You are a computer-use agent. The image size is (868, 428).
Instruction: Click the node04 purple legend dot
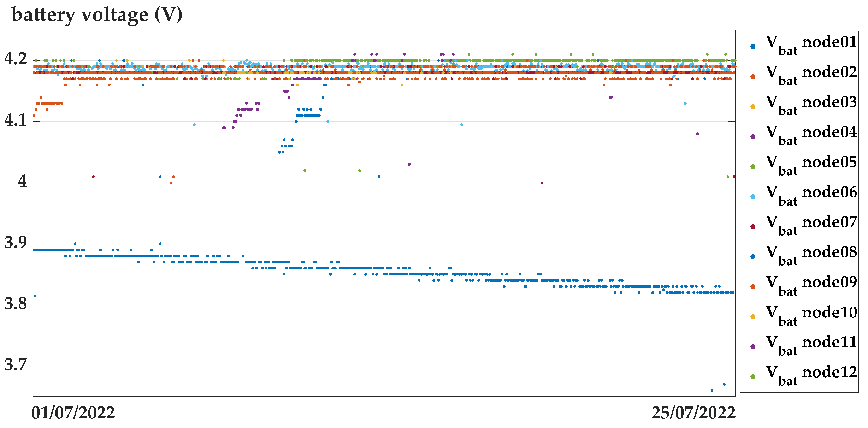pos(753,137)
